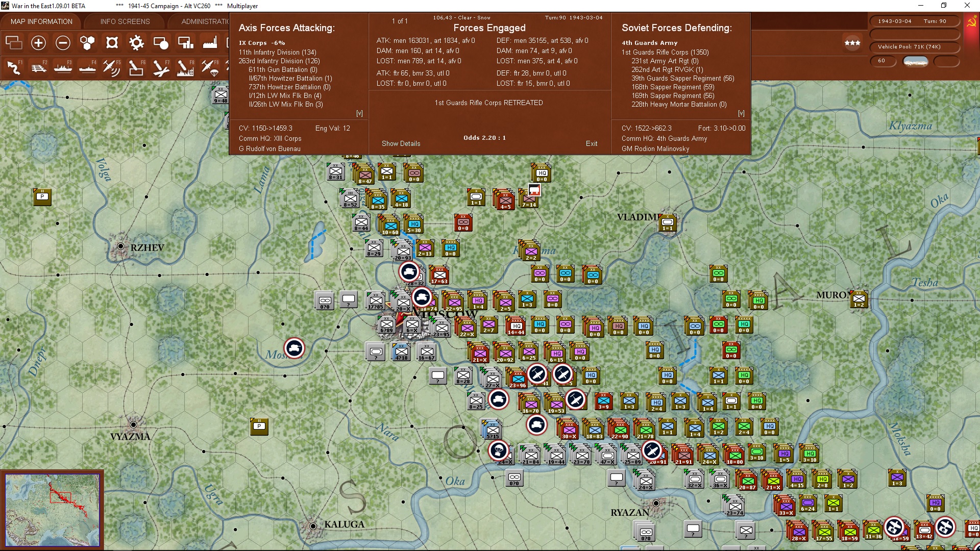Toggle the factory locations icon
The height and width of the screenshot is (551, 980).
[x=210, y=43]
